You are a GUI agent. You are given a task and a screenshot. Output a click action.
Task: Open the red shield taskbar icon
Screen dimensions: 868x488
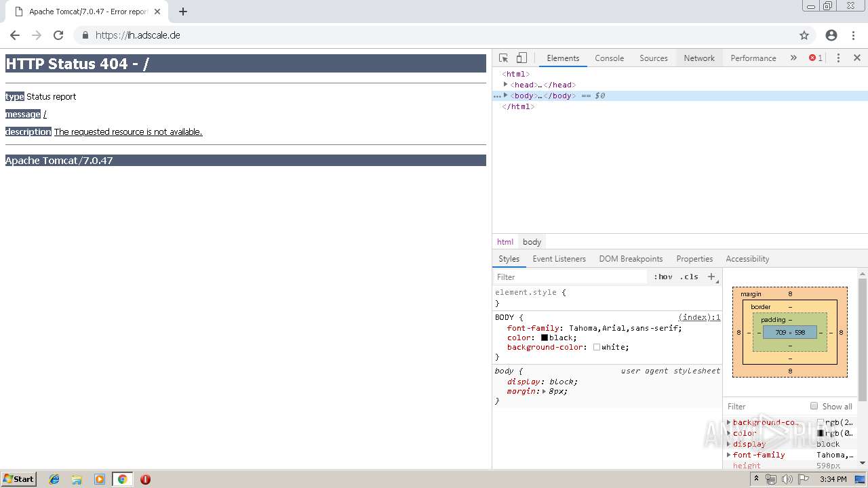pos(145,479)
